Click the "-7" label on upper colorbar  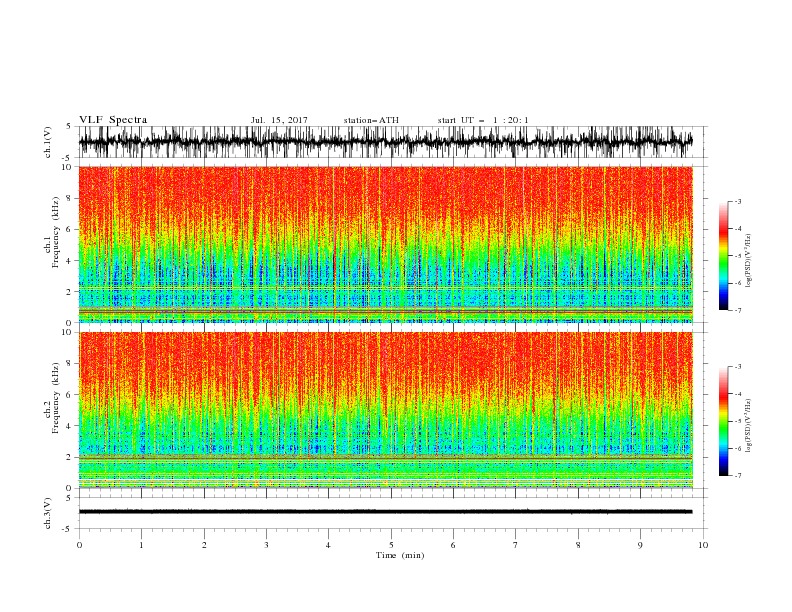(737, 310)
